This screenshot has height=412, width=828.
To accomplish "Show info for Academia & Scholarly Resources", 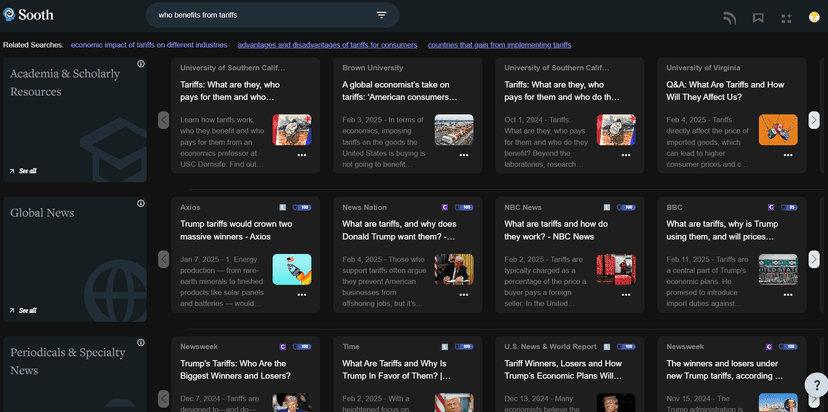I will tap(141, 64).
